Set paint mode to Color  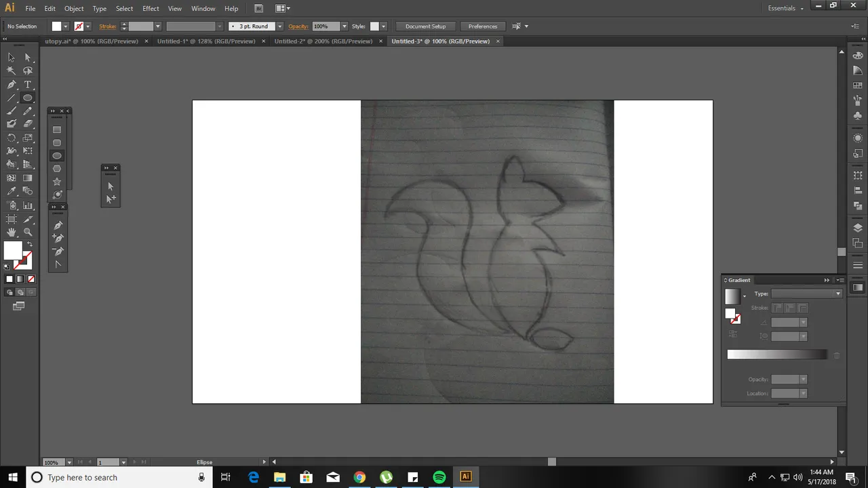coord(9,279)
